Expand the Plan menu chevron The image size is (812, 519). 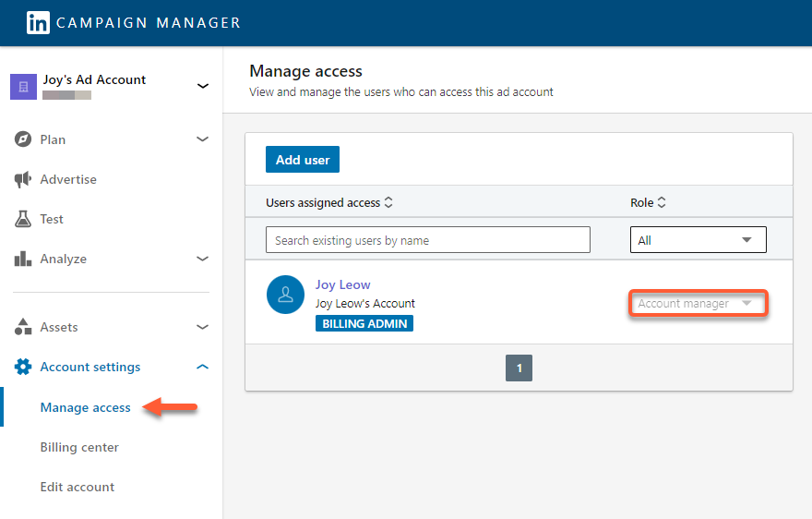pyautogui.click(x=203, y=139)
